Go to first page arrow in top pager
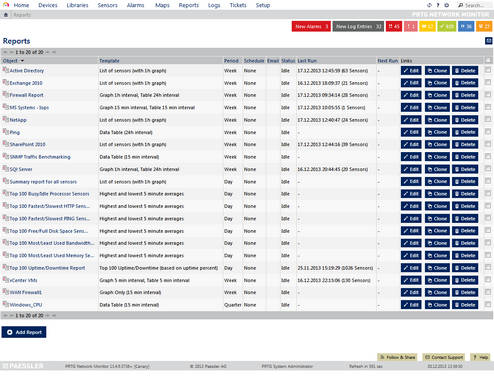Image resolution: width=494 pixels, height=390 pixels. click(5, 52)
